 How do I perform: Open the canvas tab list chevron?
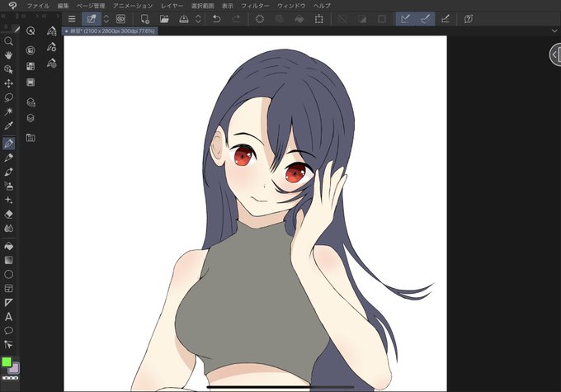[x=554, y=31]
